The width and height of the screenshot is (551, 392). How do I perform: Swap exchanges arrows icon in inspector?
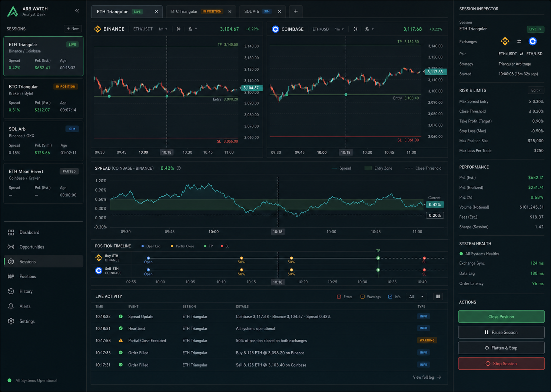(x=519, y=41)
